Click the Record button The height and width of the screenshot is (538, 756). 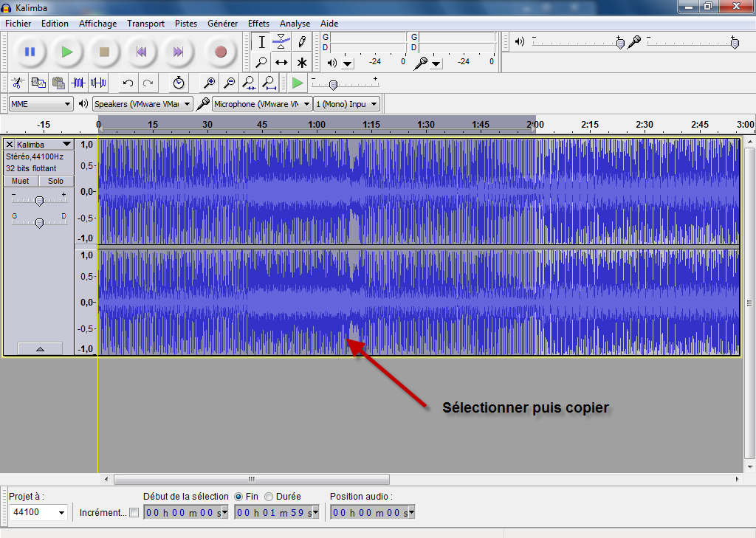coord(220,52)
